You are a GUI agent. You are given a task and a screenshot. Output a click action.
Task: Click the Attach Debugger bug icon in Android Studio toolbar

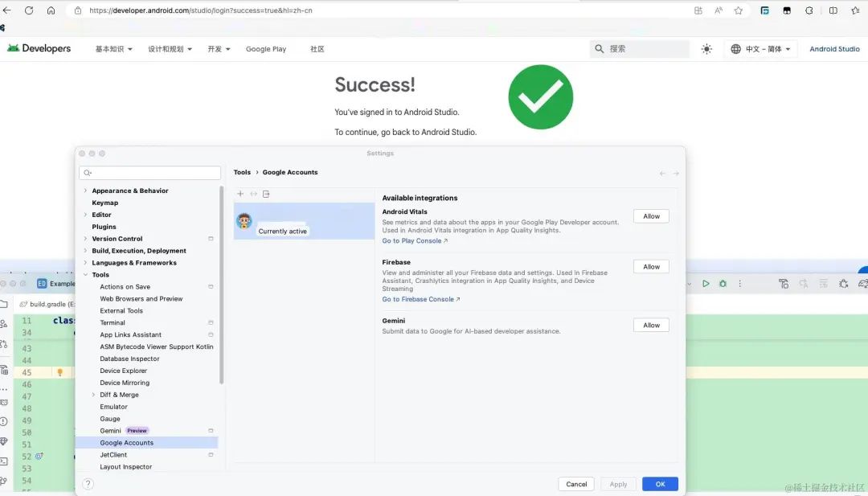point(843,284)
